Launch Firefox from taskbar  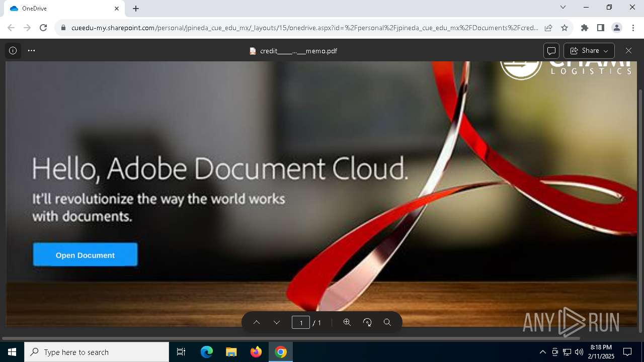click(x=256, y=352)
